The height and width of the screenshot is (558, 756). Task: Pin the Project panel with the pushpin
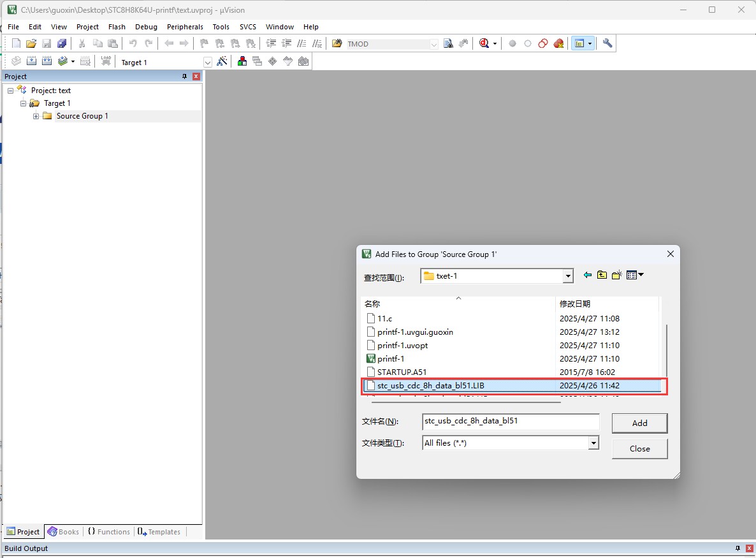(184, 76)
